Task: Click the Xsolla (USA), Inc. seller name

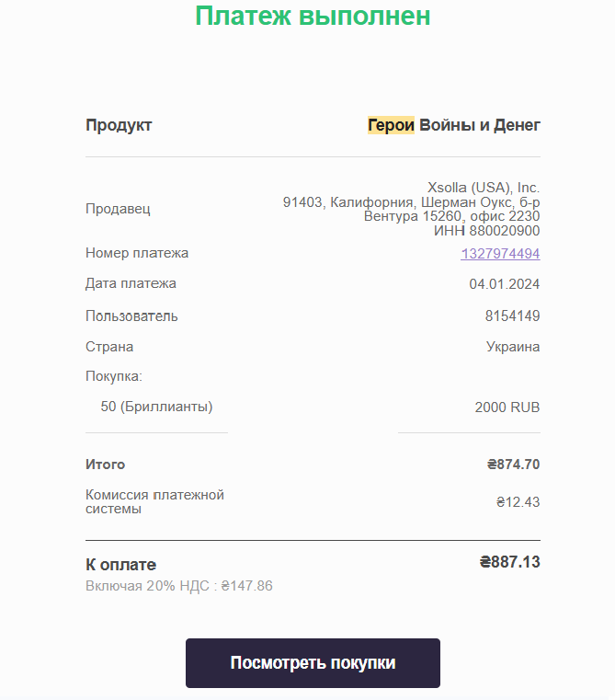Action: coord(484,188)
